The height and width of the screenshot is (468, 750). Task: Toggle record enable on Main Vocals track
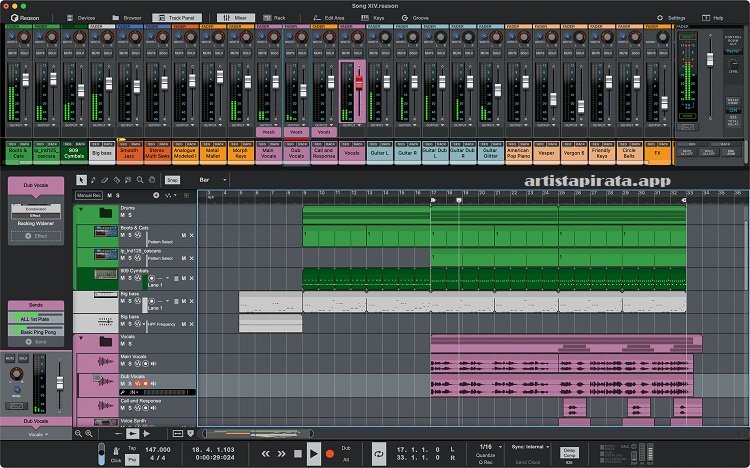145,364
